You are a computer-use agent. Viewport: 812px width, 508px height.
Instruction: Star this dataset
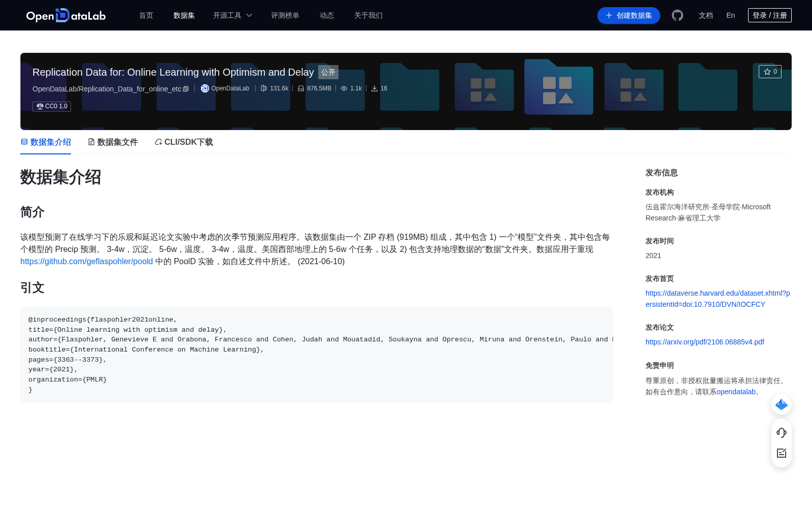pyautogui.click(x=770, y=72)
